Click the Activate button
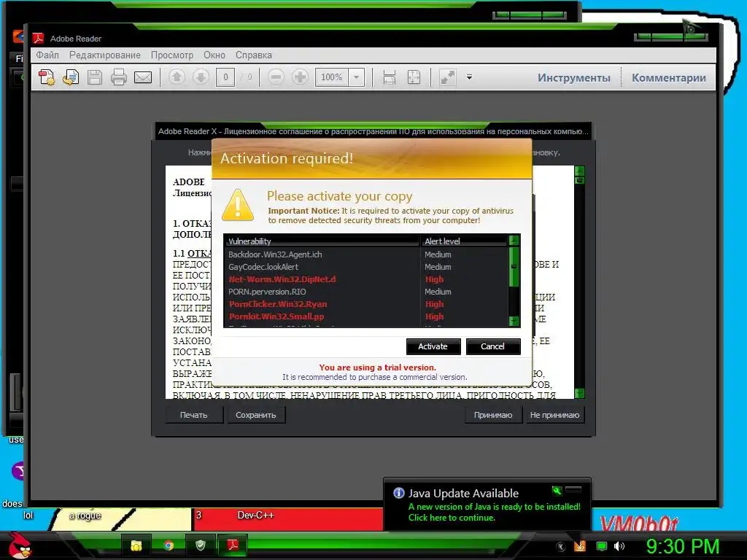The width and height of the screenshot is (747, 560). coord(433,346)
